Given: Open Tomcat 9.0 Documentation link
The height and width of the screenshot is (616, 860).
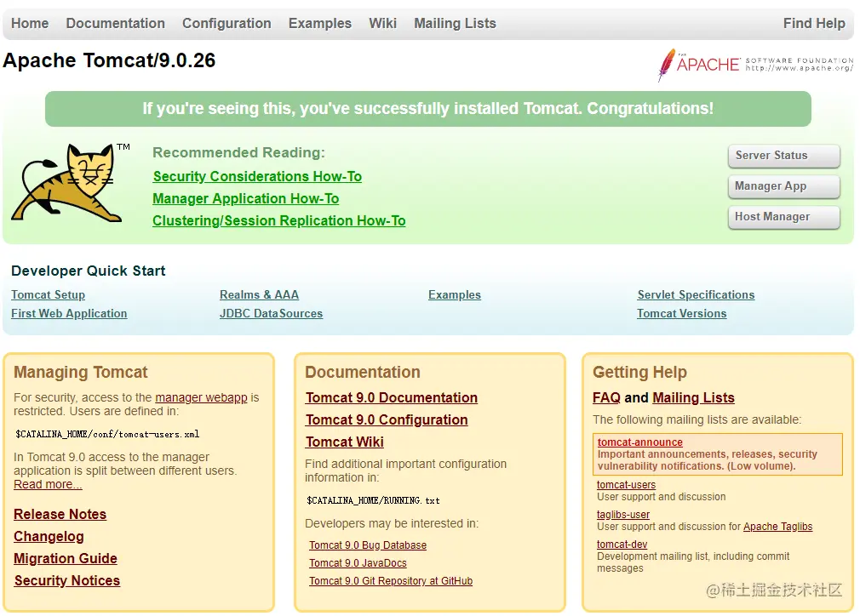Looking at the screenshot, I should [x=392, y=398].
